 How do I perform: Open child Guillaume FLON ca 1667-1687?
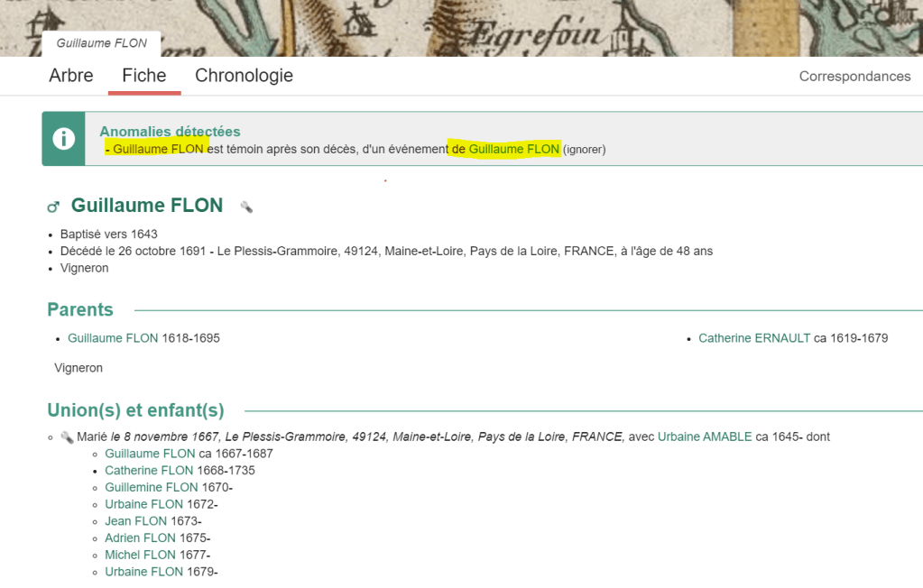150,454
